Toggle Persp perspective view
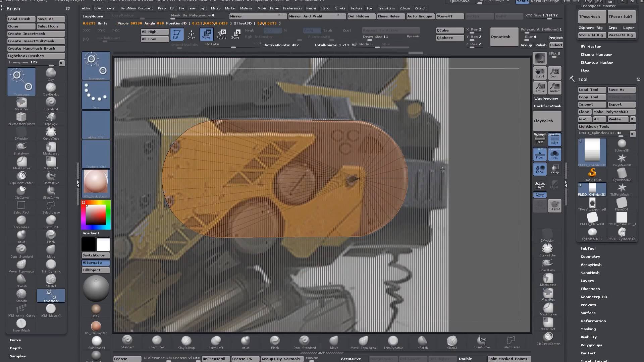Image resolution: width=644 pixels, height=362 pixels. pos(540,139)
